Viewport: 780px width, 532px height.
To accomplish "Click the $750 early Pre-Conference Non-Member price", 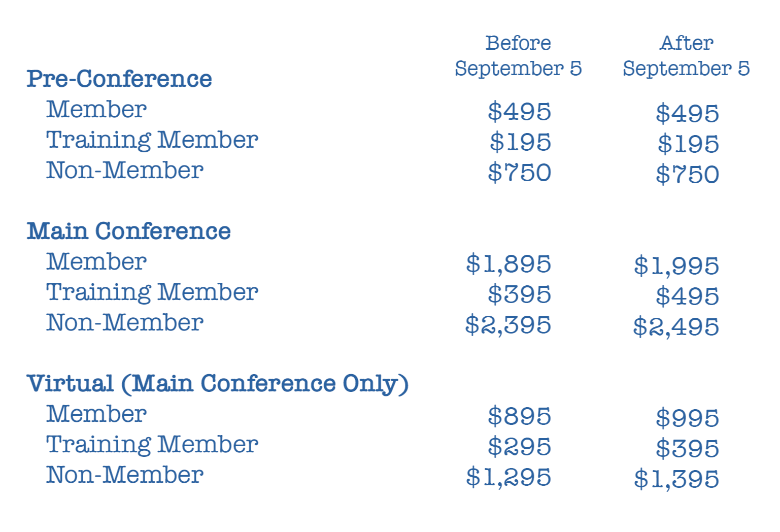I will pyautogui.click(x=519, y=172).
